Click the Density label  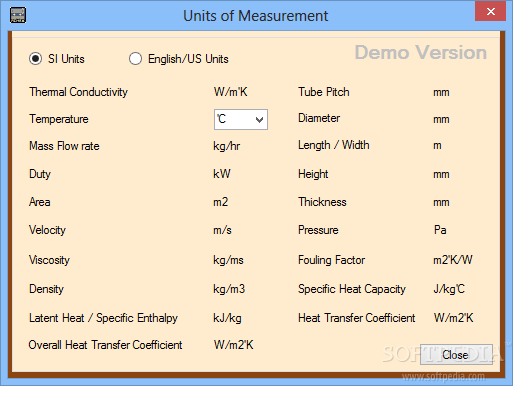[x=46, y=289]
